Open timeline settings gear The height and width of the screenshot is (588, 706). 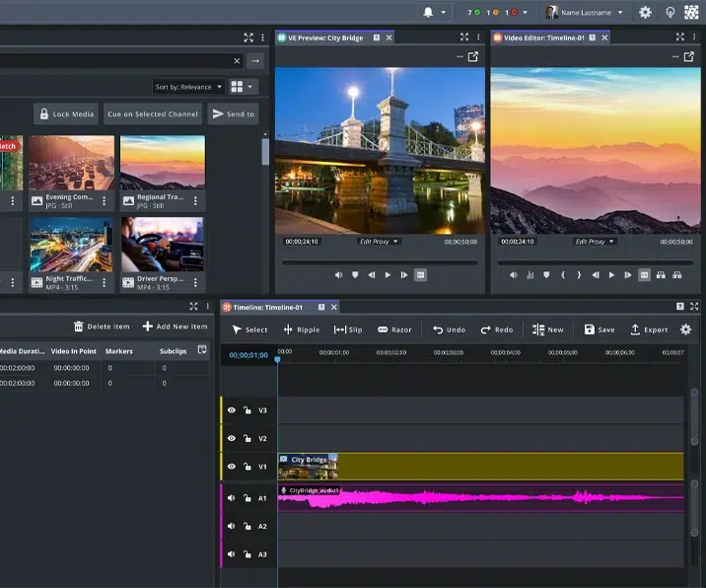pyautogui.click(x=685, y=330)
